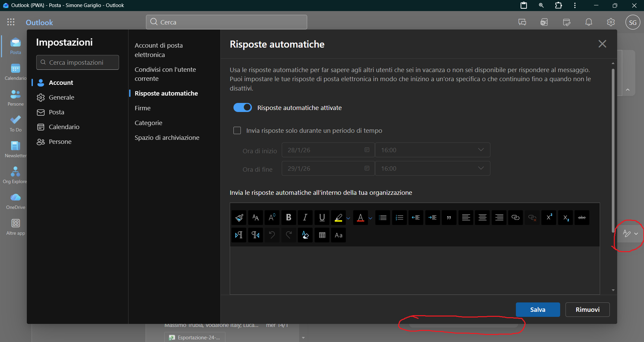The image size is (644, 342).
Task: Open the Ora di fine time dropdown
Action: (432, 168)
